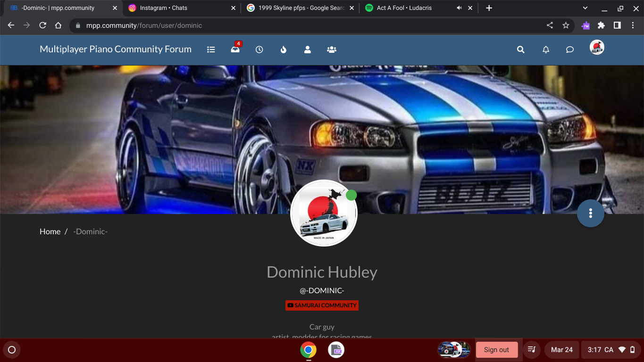Open the users list icon
The height and width of the screenshot is (362, 644).
308,49
